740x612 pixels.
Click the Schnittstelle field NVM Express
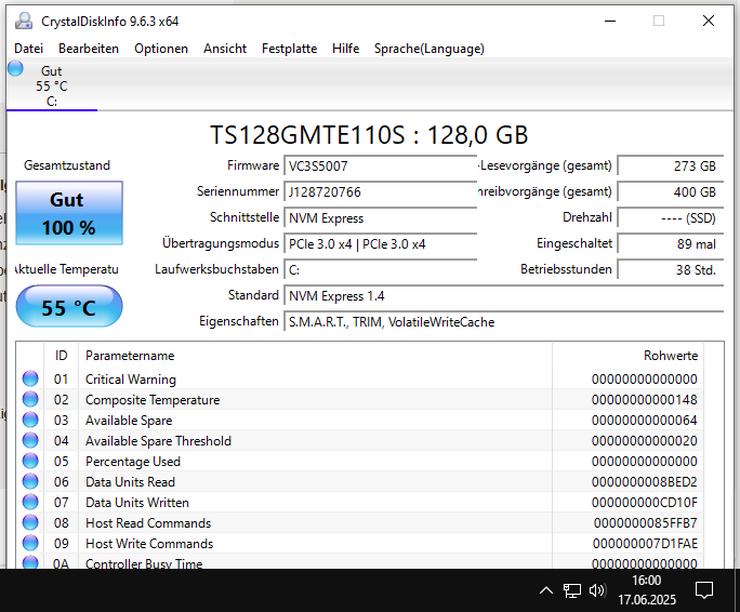(380, 218)
